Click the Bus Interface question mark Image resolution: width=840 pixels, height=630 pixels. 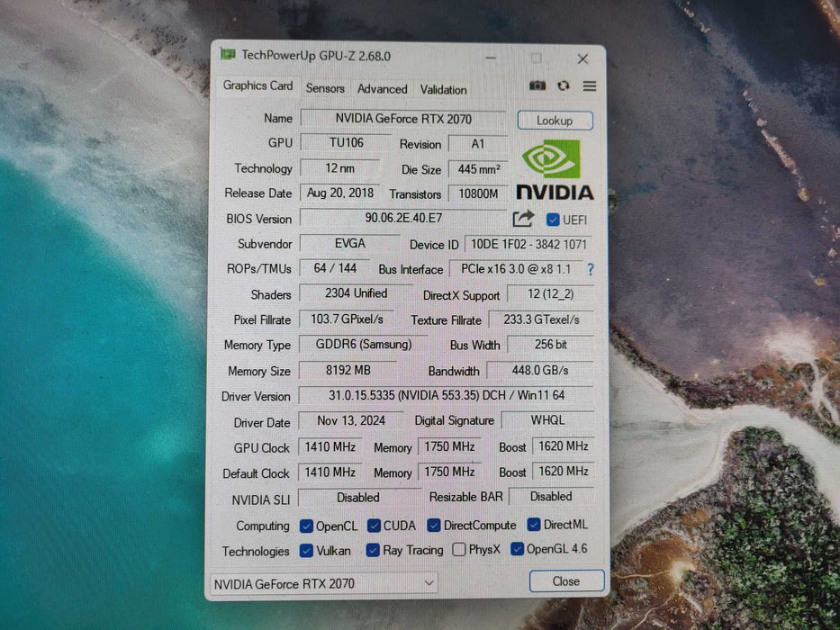pyautogui.click(x=591, y=269)
